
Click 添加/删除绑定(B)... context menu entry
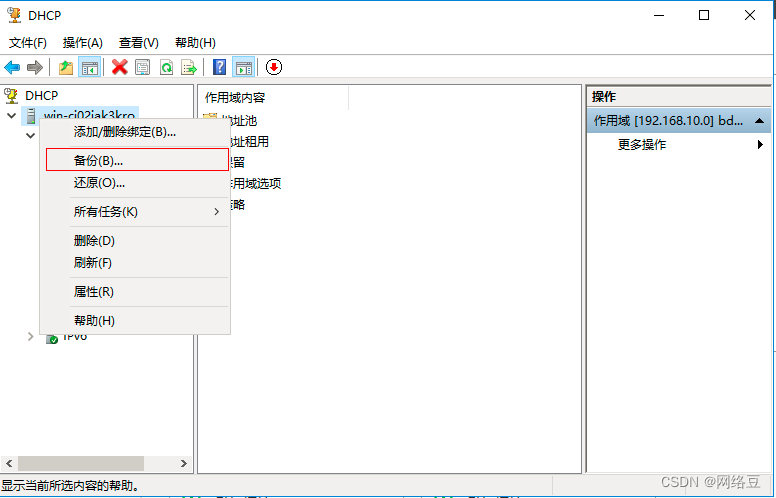pos(125,131)
